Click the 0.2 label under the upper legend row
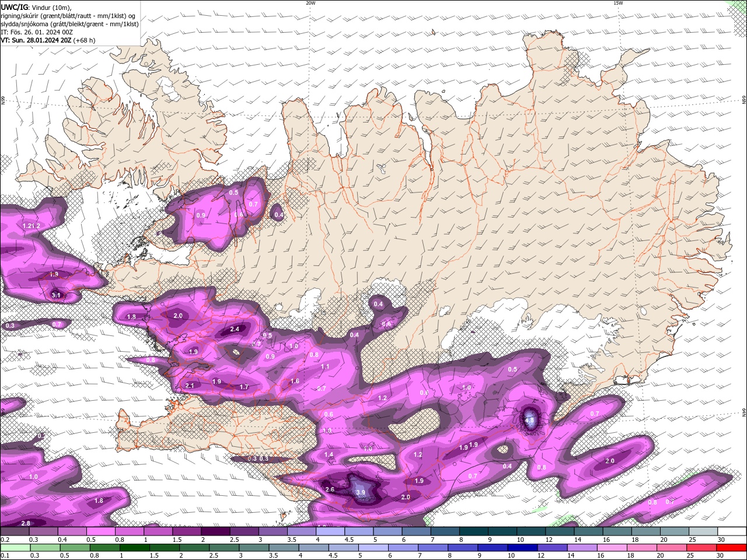The width and height of the screenshot is (747, 560). 4,540
